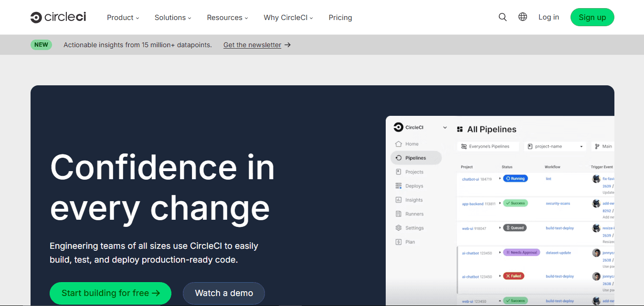The image size is (644, 306).
Task: Click the Main branch filter icon
Action: (597, 146)
